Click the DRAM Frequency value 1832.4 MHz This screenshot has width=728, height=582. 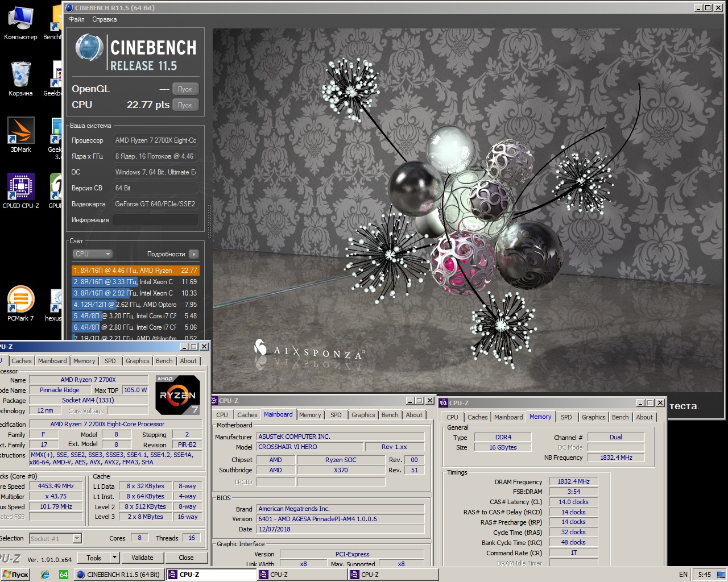click(573, 481)
